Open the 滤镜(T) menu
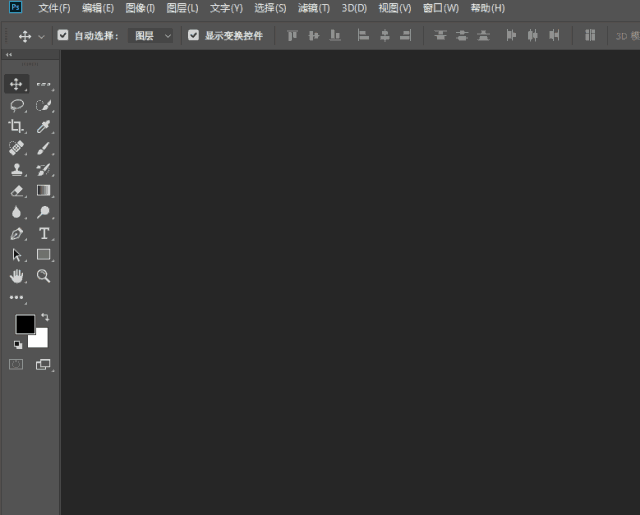 coord(314,8)
